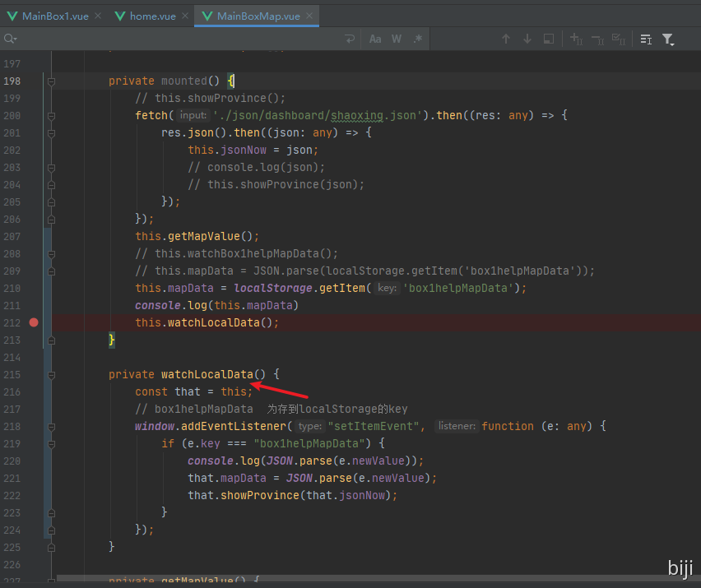
Task: Click the 'shaoxing' word in fetch path
Action: click(x=357, y=116)
